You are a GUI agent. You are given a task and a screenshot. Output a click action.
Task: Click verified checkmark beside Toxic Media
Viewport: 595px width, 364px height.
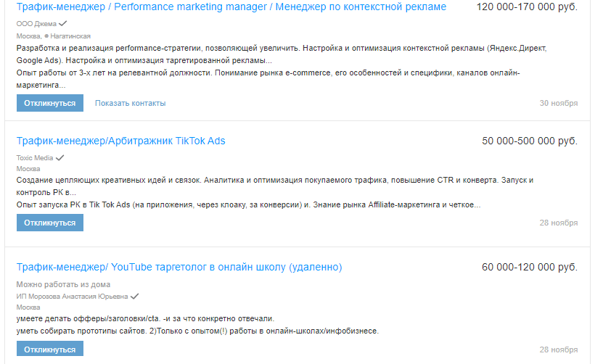point(60,157)
